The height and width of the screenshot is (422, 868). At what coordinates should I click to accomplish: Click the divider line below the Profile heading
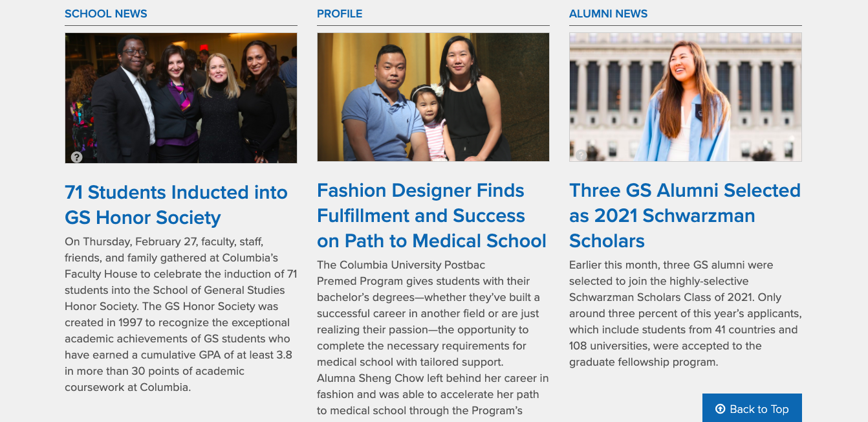click(433, 26)
